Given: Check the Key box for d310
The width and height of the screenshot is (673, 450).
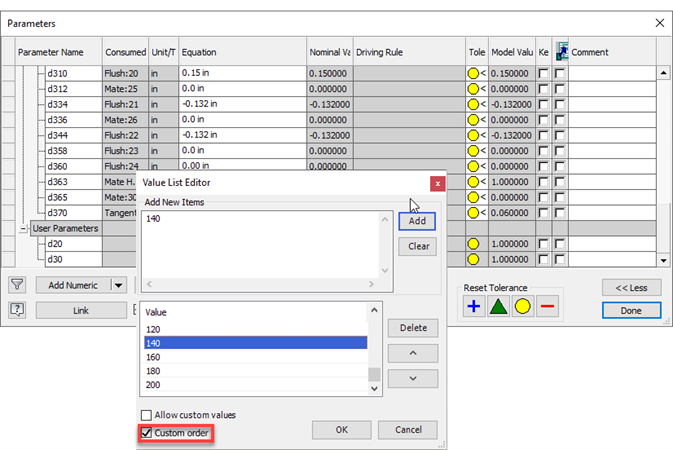Looking at the screenshot, I should [x=543, y=73].
